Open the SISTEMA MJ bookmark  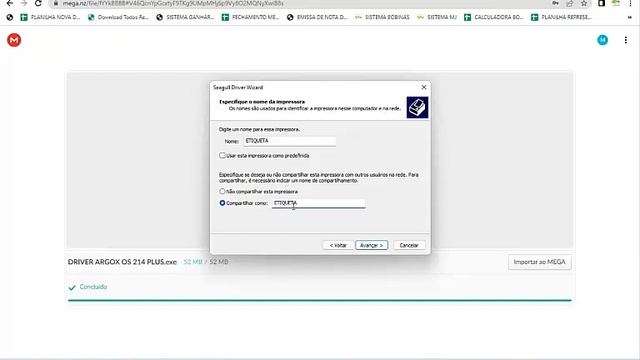tap(437, 17)
